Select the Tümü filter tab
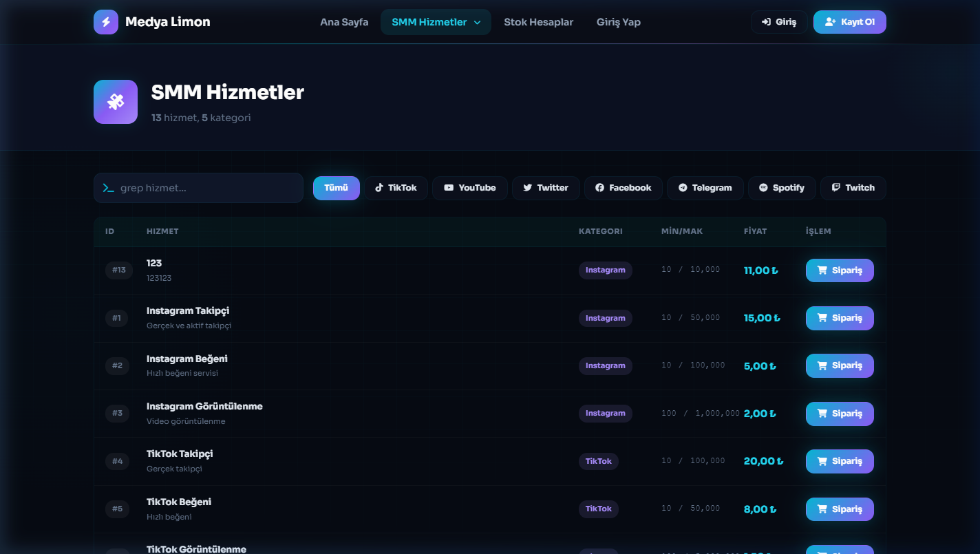980x554 pixels. (x=337, y=188)
